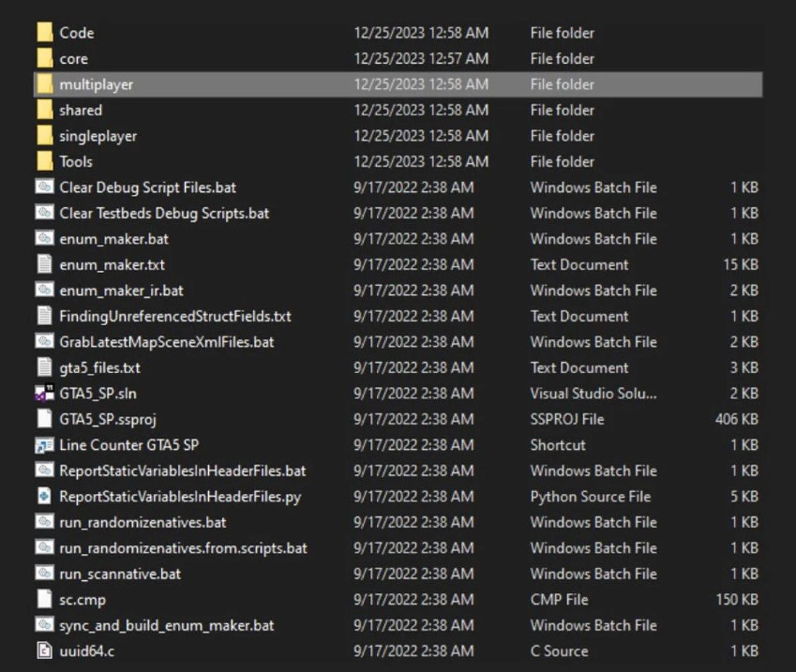Select the name Line Counter GTA5 SP
This screenshot has height=672, width=796.
(x=129, y=445)
